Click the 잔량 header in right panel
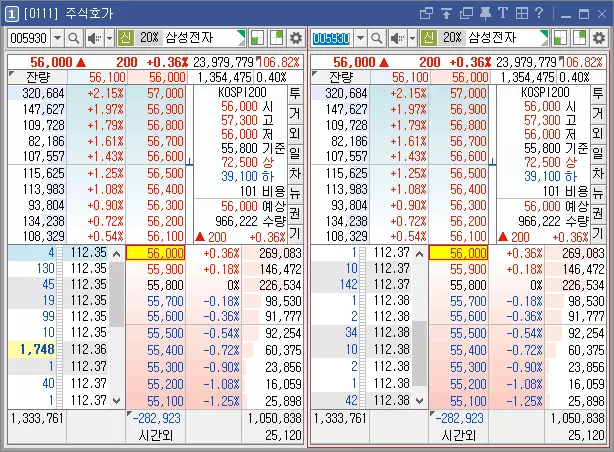The width and height of the screenshot is (614, 452). (341, 77)
